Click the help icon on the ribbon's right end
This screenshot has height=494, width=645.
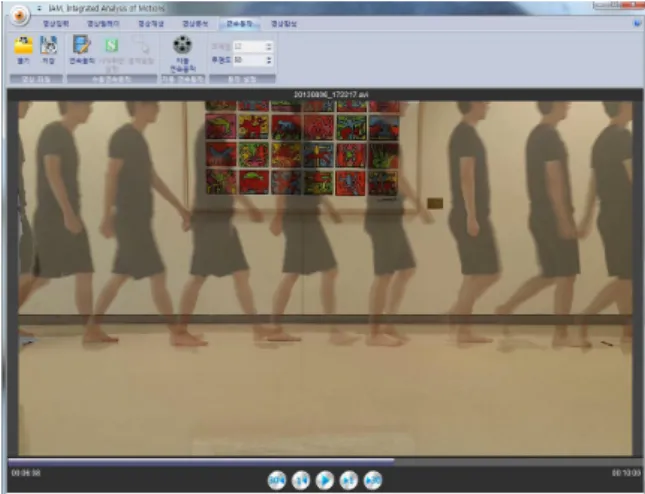[x=638, y=23]
